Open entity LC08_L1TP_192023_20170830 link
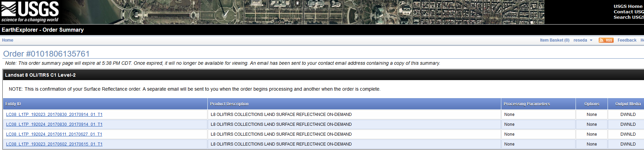 [x=54, y=115]
